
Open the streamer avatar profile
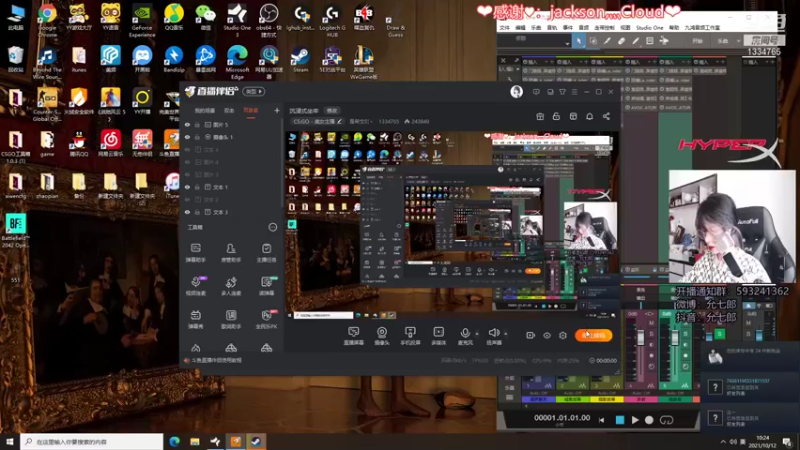pyautogui.click(x=516, y=91)
